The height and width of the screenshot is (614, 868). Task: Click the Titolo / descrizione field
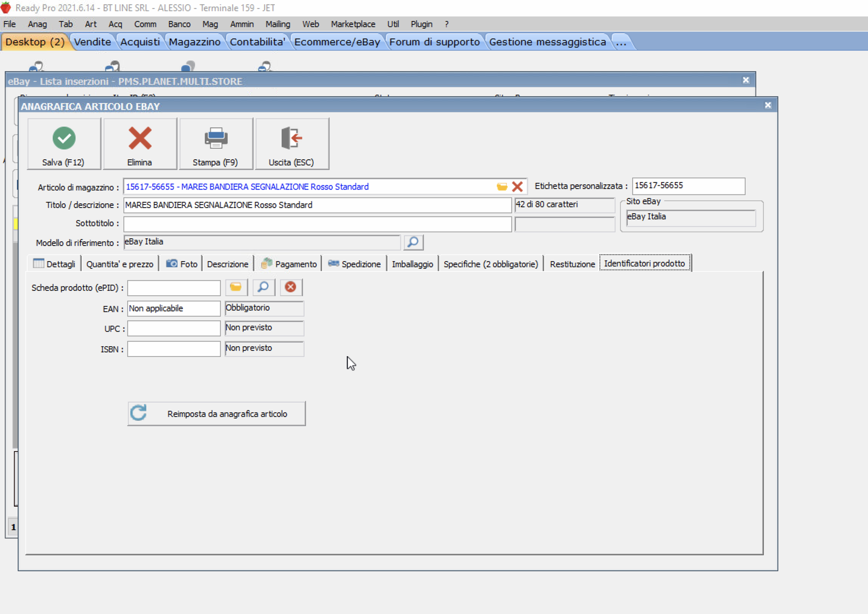coord(317,205)
